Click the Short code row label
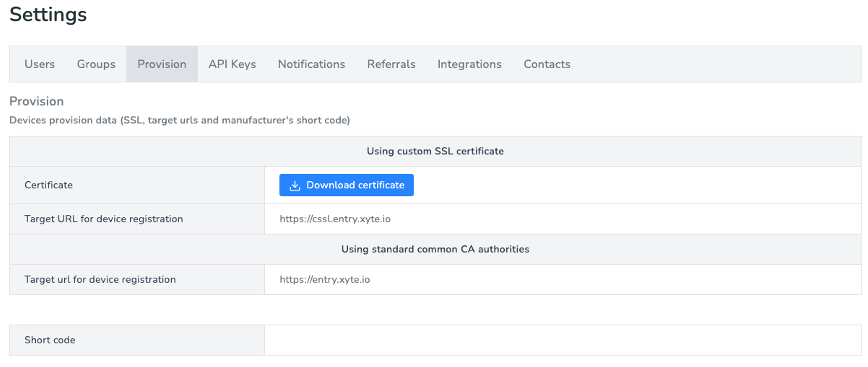 coord(50,340)
